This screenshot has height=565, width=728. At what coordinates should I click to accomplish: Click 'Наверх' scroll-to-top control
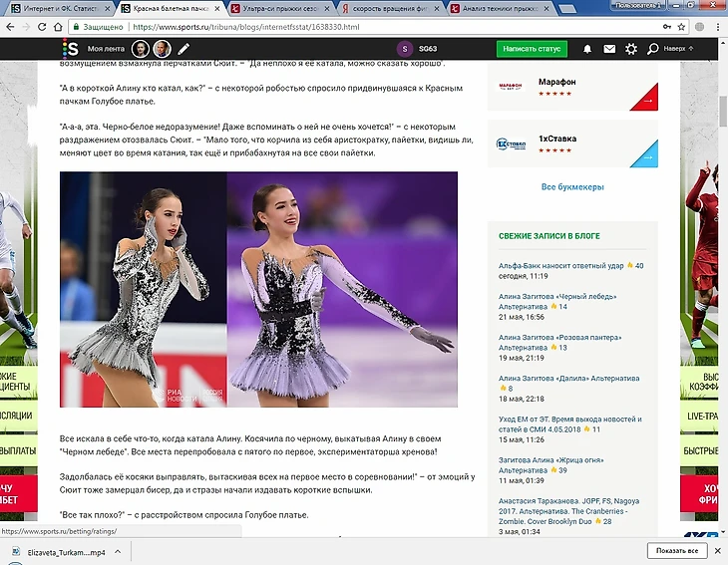(678, 48)
